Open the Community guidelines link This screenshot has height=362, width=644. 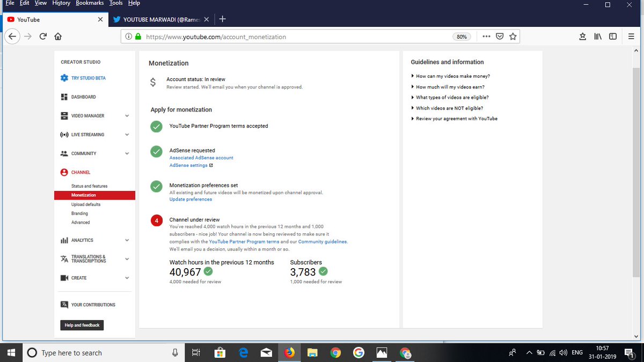pos(323,242)
